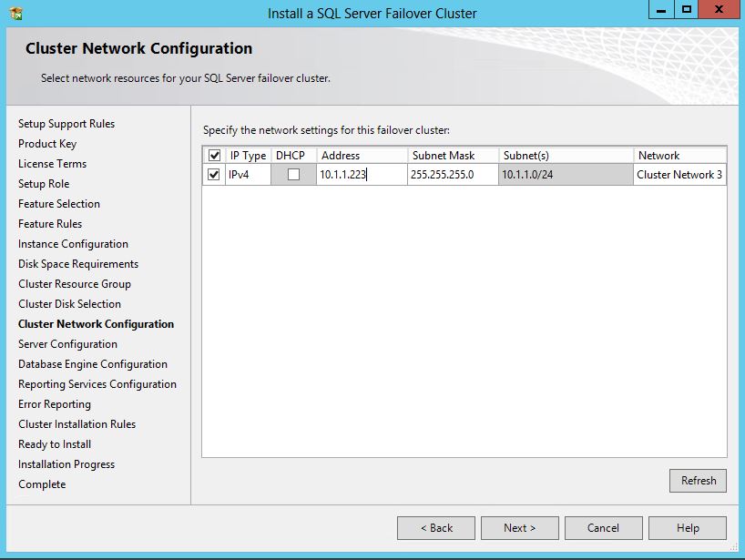Select Feature Selection step

coord(59,204)
